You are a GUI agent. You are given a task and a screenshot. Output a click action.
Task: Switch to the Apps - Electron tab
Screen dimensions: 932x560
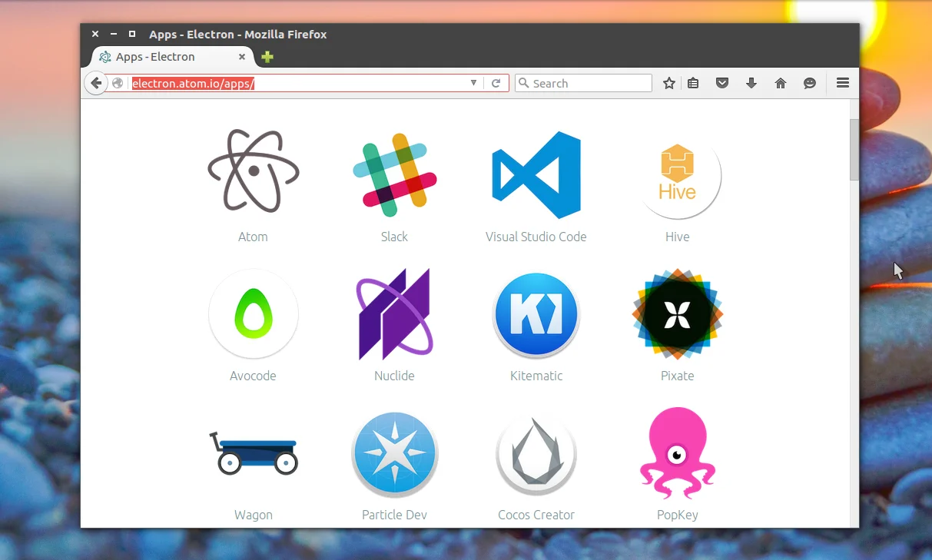pos(173,57)
